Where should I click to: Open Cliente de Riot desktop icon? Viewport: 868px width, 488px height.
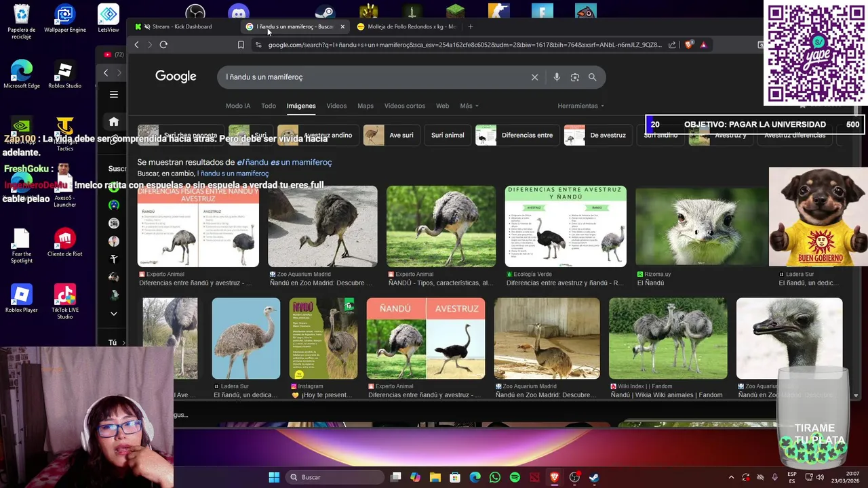click(65, 243)
